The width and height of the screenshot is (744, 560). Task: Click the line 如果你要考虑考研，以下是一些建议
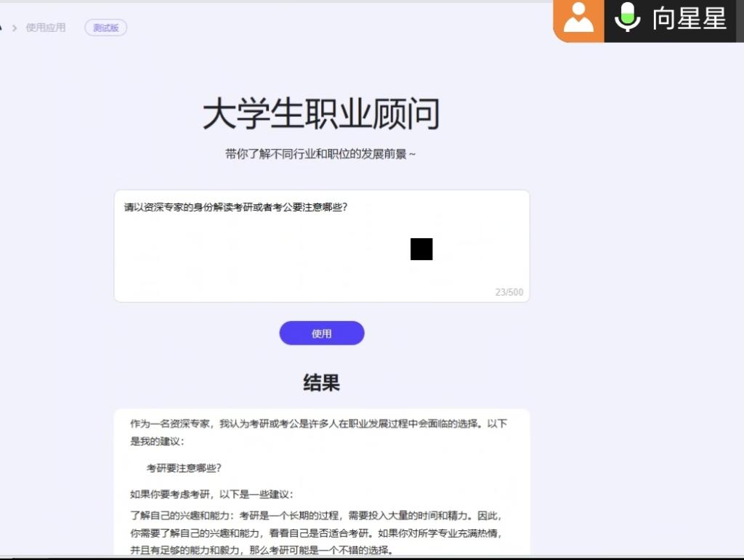[211, 495]
